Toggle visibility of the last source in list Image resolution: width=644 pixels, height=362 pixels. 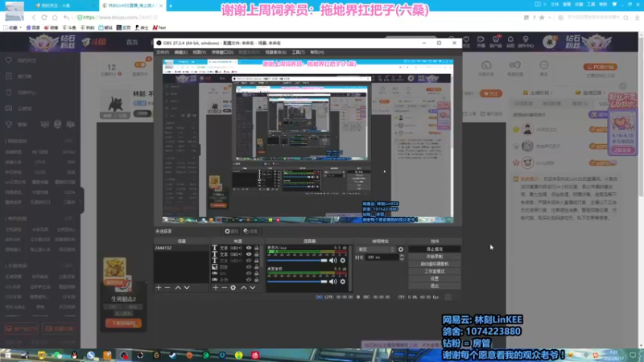click(x=249, y=279)
